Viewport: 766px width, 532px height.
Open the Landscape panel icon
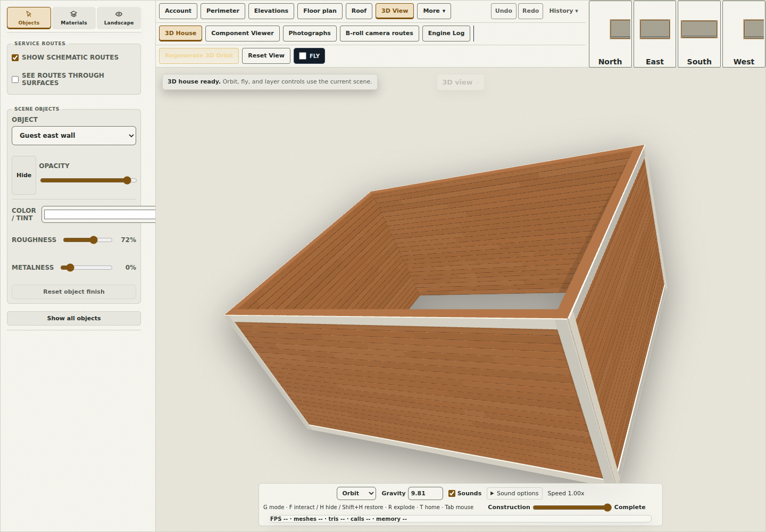click(x=119, y=18)
